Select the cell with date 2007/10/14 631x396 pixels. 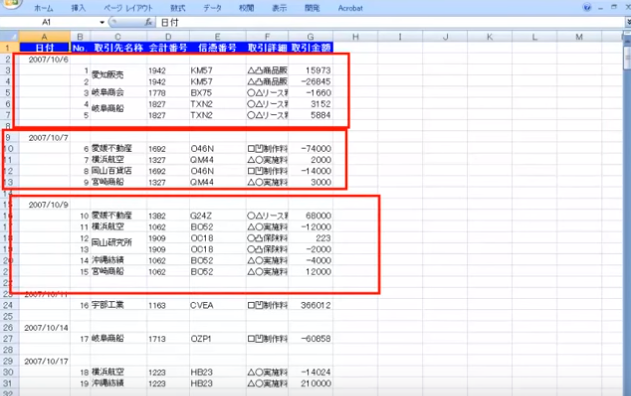pos(45,328)
